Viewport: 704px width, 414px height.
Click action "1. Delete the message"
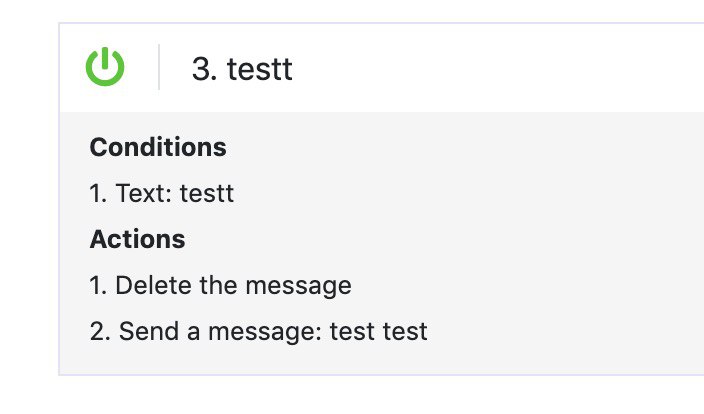(x=220, y=286)
